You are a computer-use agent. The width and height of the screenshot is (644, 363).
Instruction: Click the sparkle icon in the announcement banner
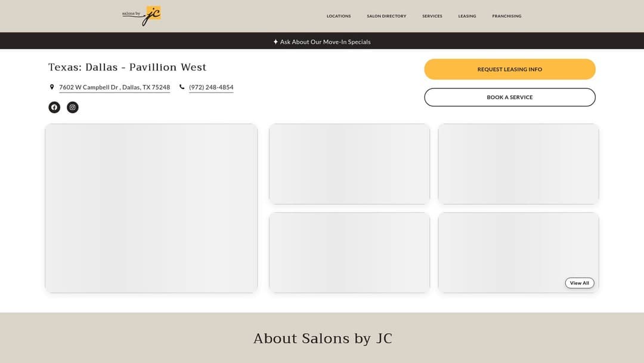click(x=275, y=42)
